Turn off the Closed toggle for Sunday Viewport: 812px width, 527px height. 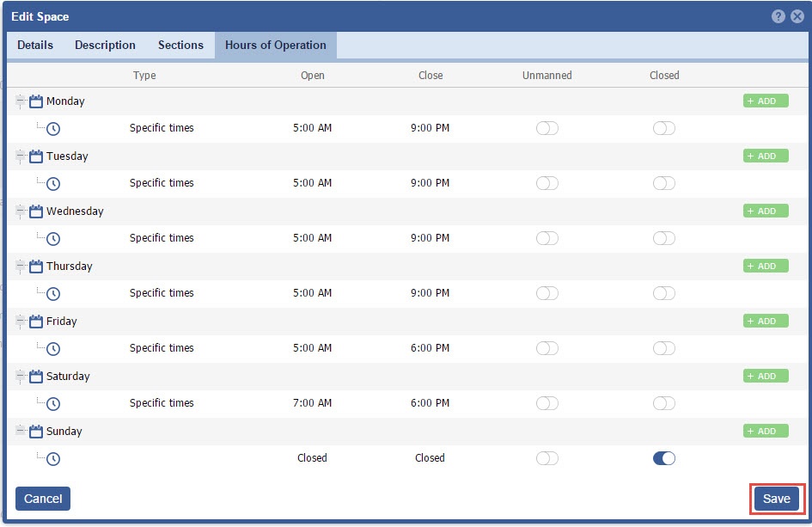point(663,458)
